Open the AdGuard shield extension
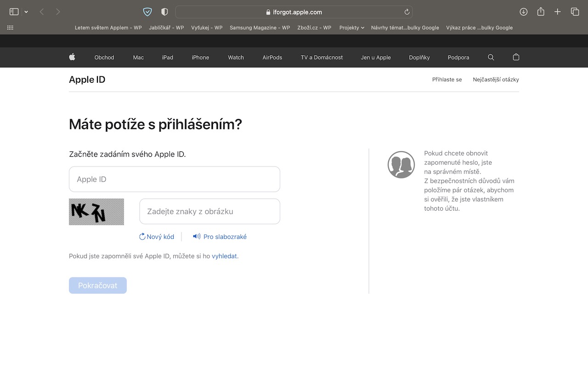 click(x=147, y=12)
